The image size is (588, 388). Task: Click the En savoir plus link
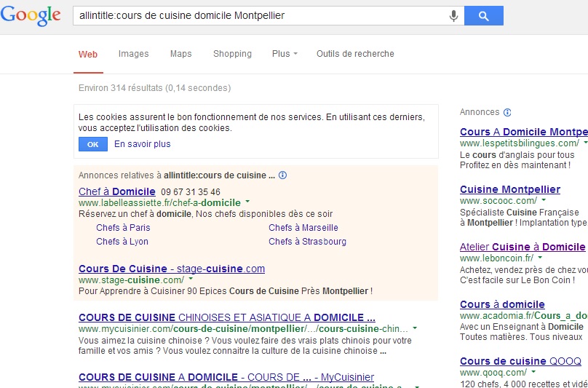point(143,144)
